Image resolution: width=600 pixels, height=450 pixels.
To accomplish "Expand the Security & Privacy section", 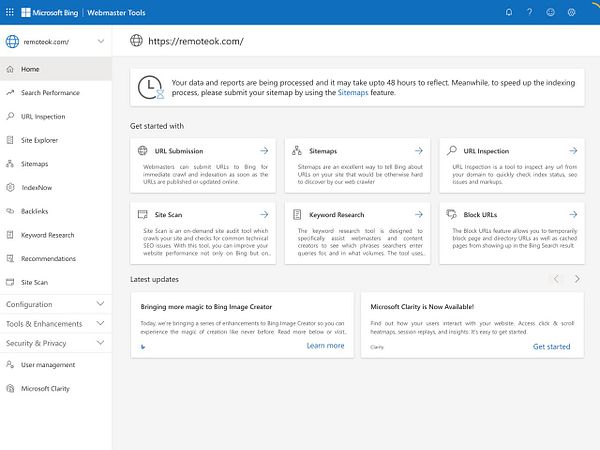I will pyautogui.click(x=56, y=343).
